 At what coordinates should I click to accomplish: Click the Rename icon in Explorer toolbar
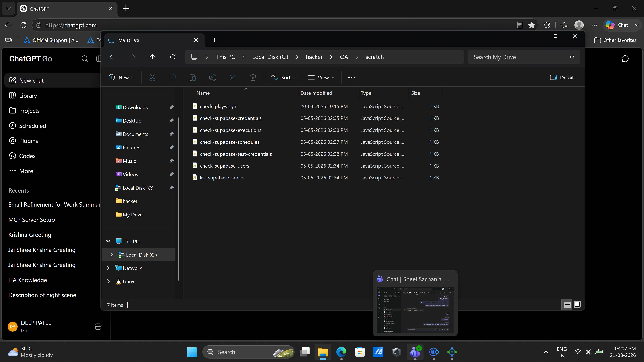[213, 77]
